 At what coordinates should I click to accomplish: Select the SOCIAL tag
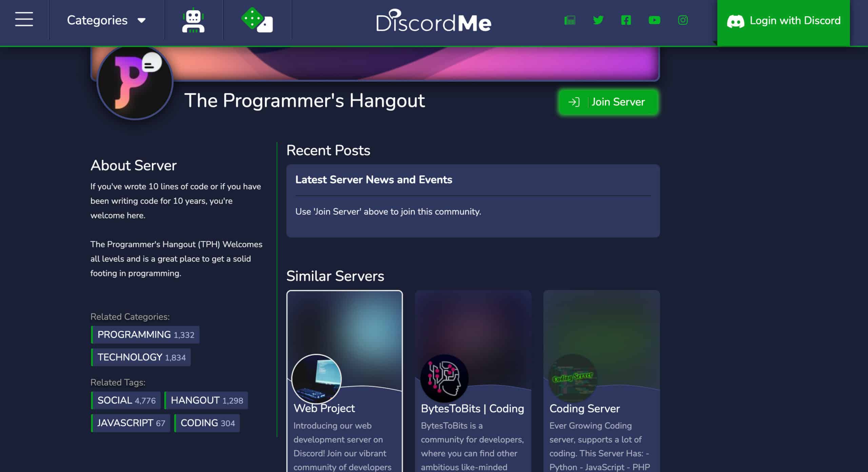(126, 400)
